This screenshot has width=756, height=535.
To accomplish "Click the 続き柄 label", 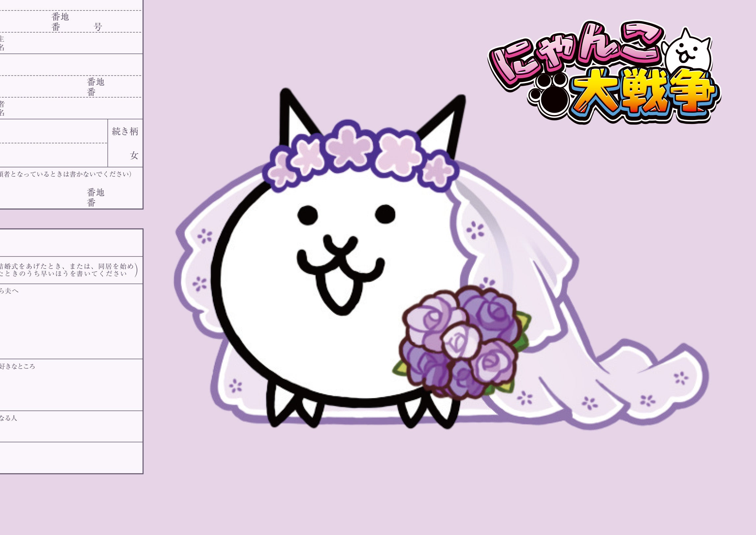I will (125, 131).
